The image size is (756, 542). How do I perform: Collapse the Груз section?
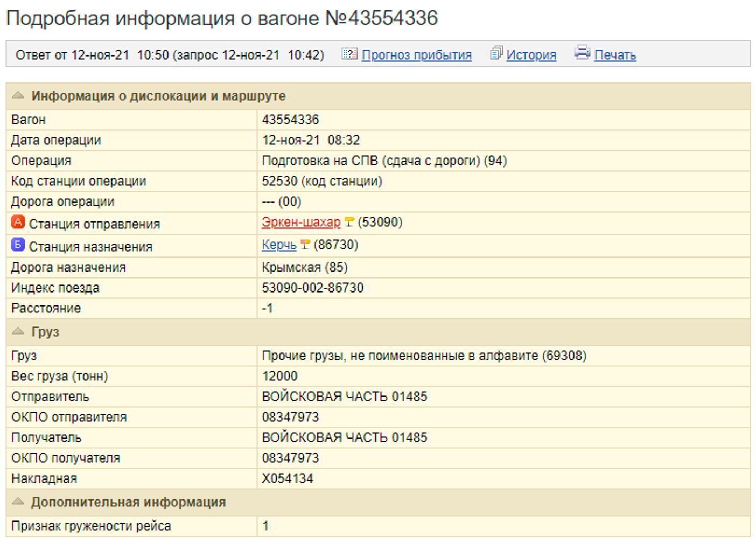click(18, 331)
